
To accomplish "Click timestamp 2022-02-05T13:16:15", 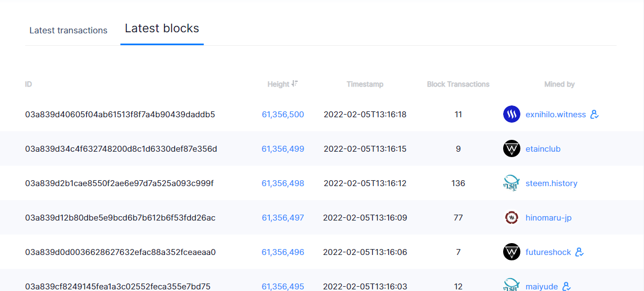I will coord(365,149).
